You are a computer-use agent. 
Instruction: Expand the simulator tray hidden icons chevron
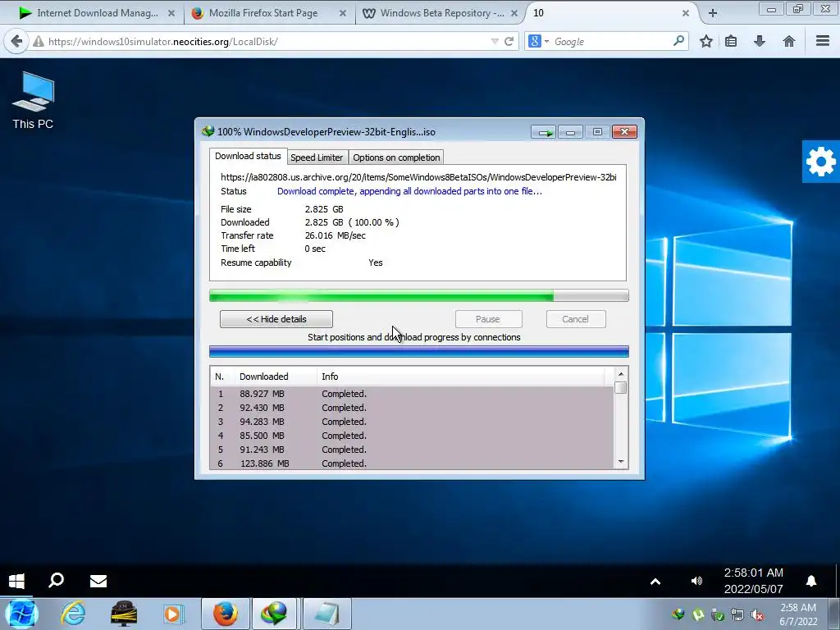655,582
